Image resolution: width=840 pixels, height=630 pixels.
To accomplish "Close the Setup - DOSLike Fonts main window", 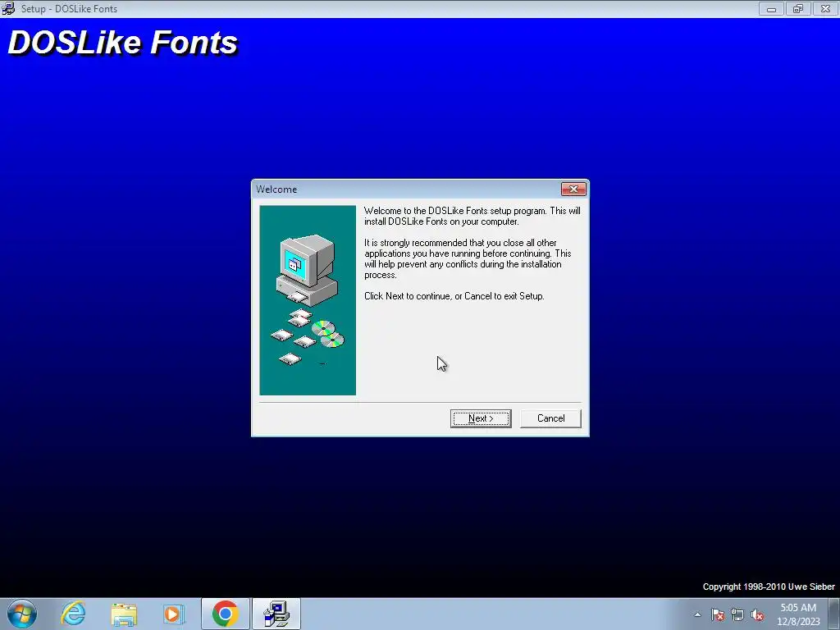I will click(x=825, y=8).
